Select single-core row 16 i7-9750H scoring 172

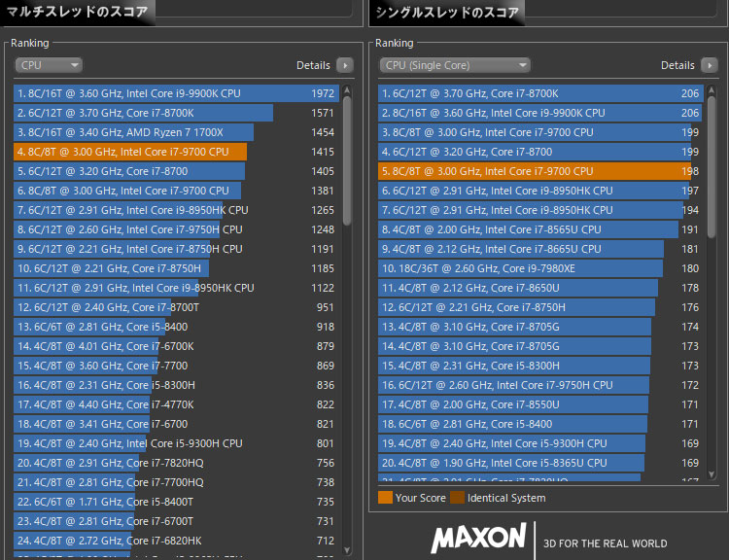coord(540,385)
